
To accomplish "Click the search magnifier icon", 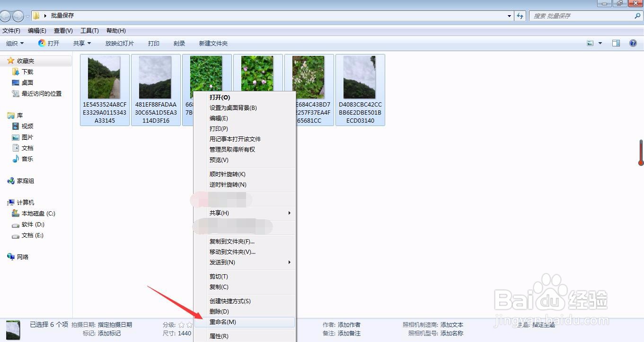I will tap(637, 16).
